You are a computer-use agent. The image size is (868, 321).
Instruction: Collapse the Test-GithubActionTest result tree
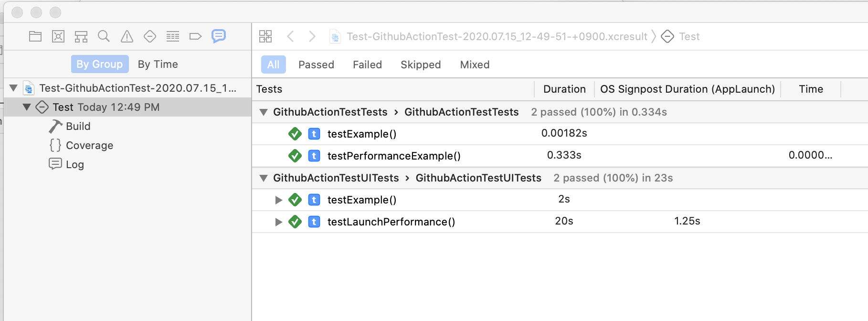click(x=14, y=88)
